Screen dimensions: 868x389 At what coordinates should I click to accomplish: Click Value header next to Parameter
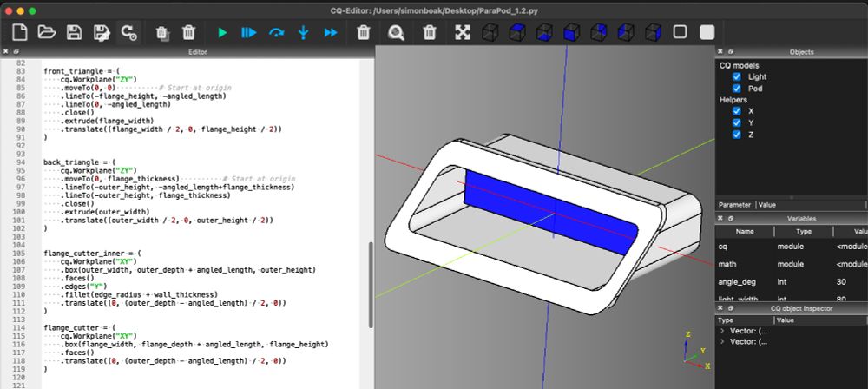pyautogui.click(x=766, y=204)
